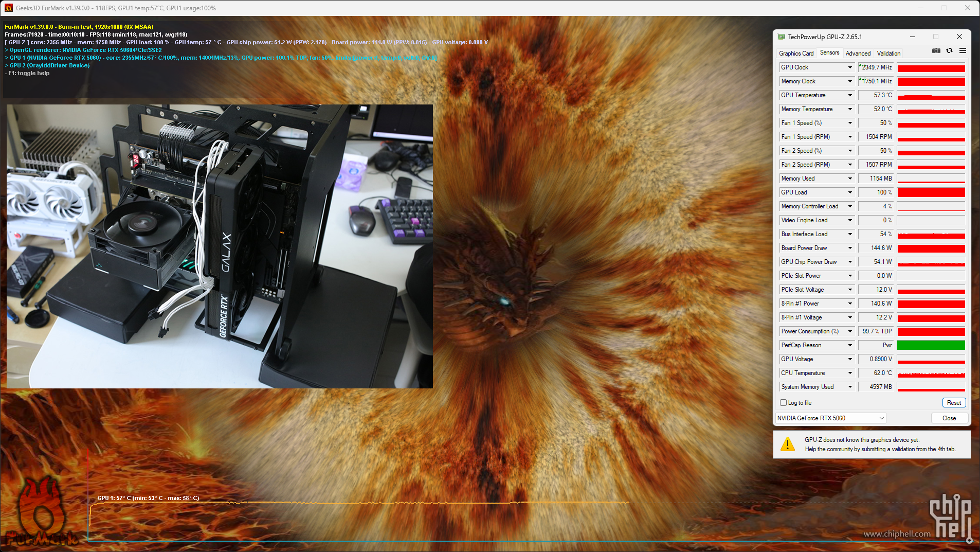The width and height of the screenshot is (980, 552).
Task: Expand the 8-Pin #1 Voltage dropdown
Action: point(850,317)
